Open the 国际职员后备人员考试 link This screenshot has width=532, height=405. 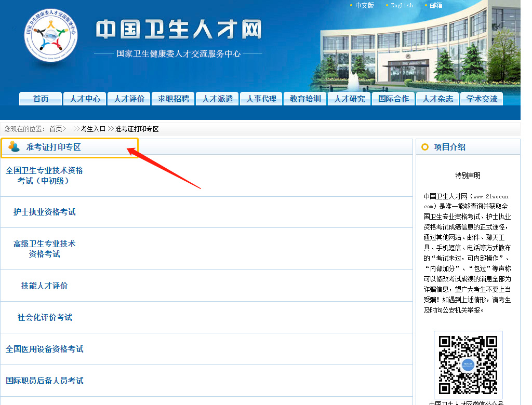(x=45, y=381)
